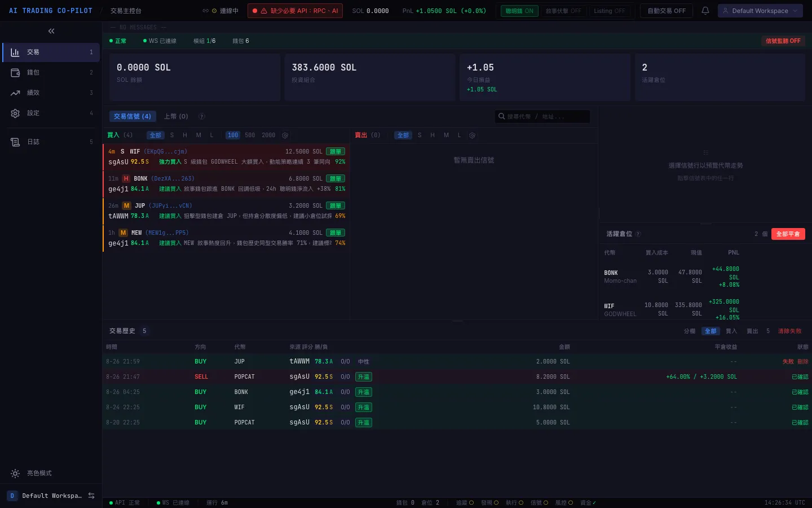Select 賣出 filter in trade history

click(752, 331)
